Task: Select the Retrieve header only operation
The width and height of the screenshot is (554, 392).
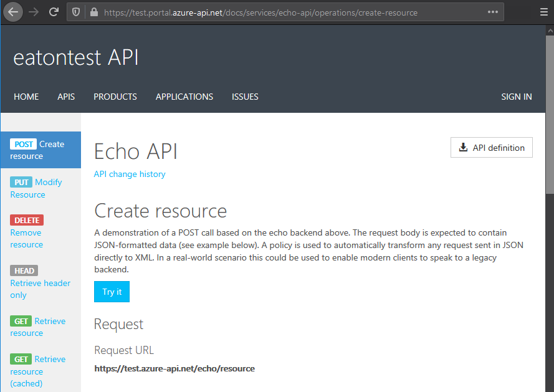Action: click(x=41, y=289)
